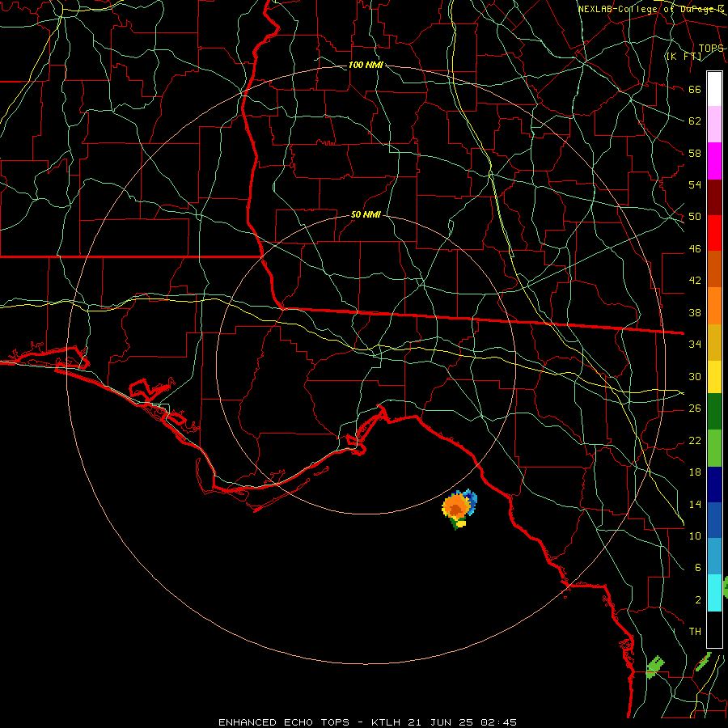Click the legend value 34
This screenshot has width=728, height=728.
[695, 344]
